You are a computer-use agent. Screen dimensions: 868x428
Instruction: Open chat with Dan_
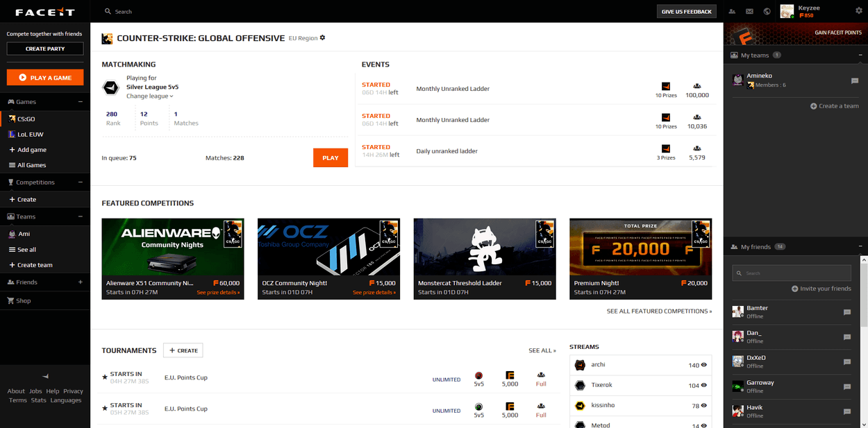(x=846, y=337)
